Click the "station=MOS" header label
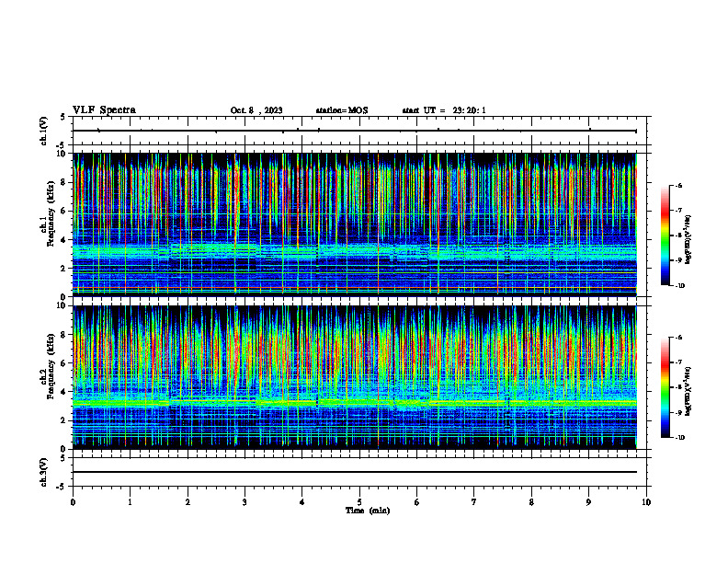This screenshot has height=563, width=728. click(342, 110)
